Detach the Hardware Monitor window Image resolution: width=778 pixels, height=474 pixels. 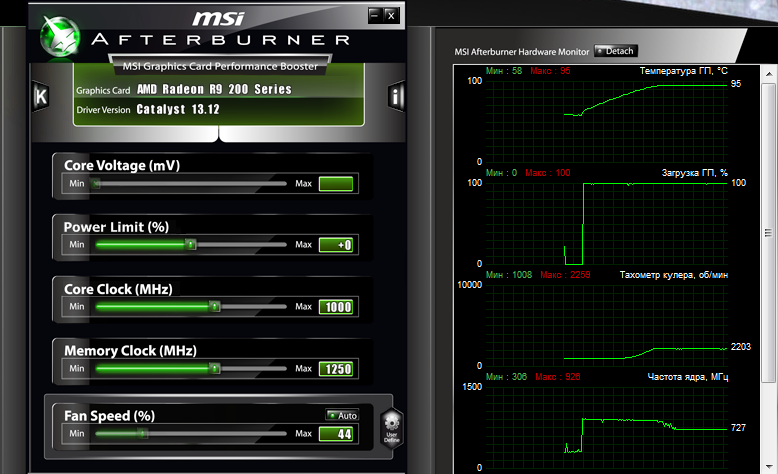pyautogui.click(x=616, y=51)
